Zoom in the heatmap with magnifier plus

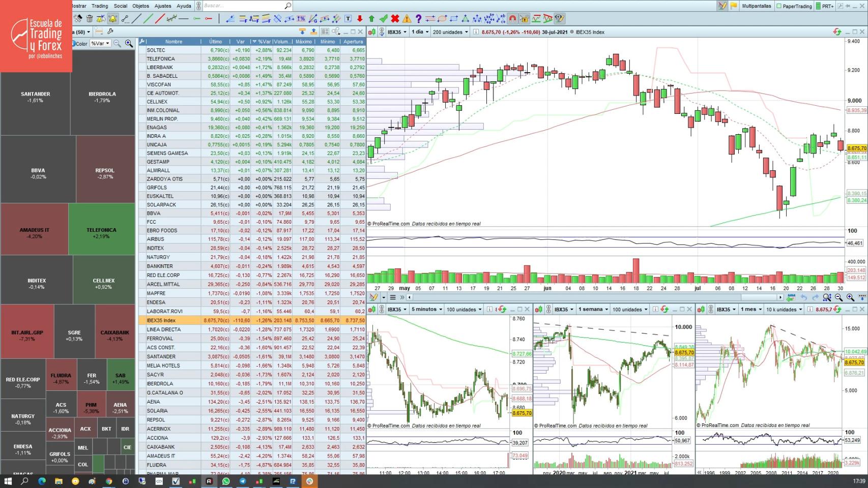[x=129, y=44]
